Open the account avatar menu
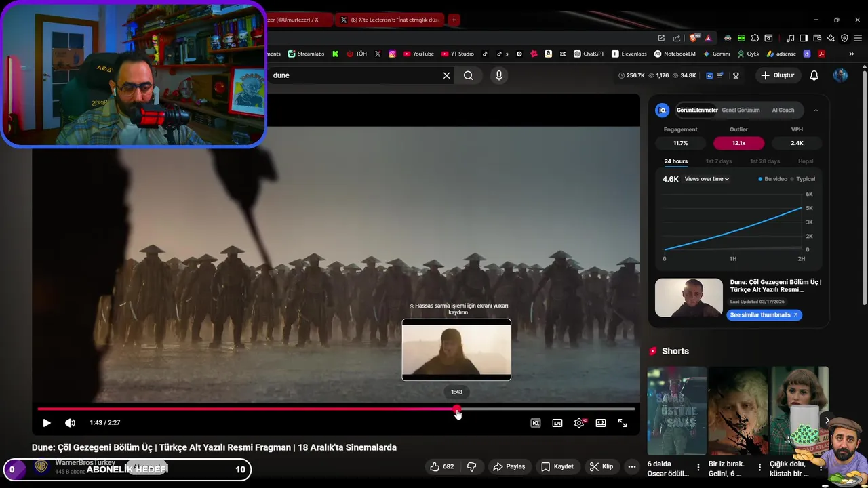 click(x=840, y=75)
